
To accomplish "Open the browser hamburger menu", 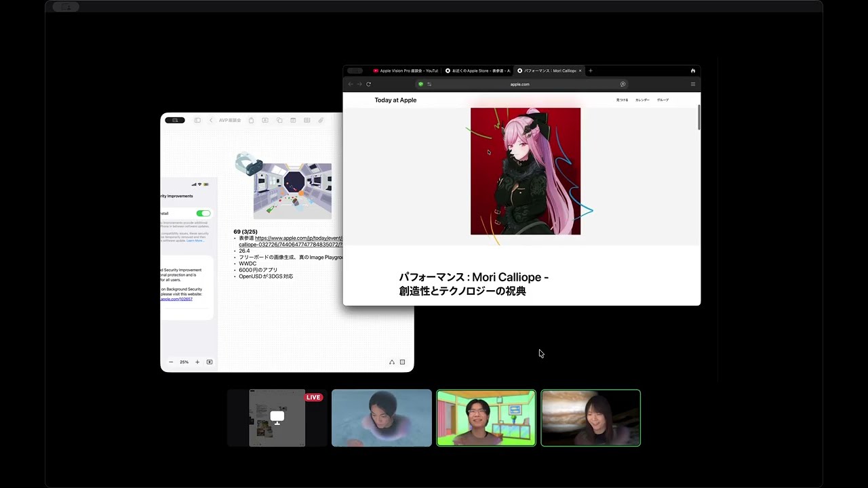I will click(x=693, y=84).
